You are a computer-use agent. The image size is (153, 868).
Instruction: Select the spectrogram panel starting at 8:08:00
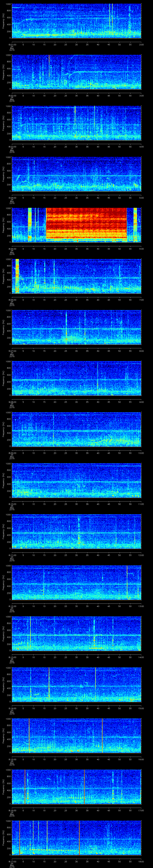click(77, 378)
